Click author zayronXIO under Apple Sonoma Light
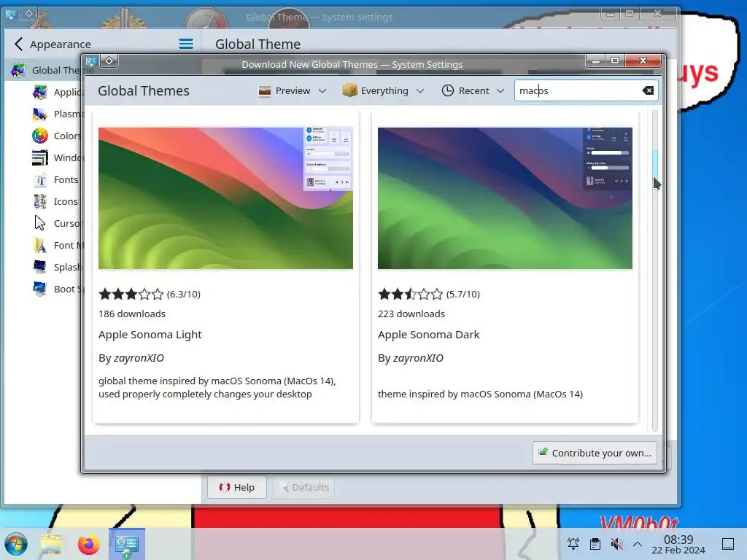The width and height of the screenshot is (747, 560). [139, 358]
